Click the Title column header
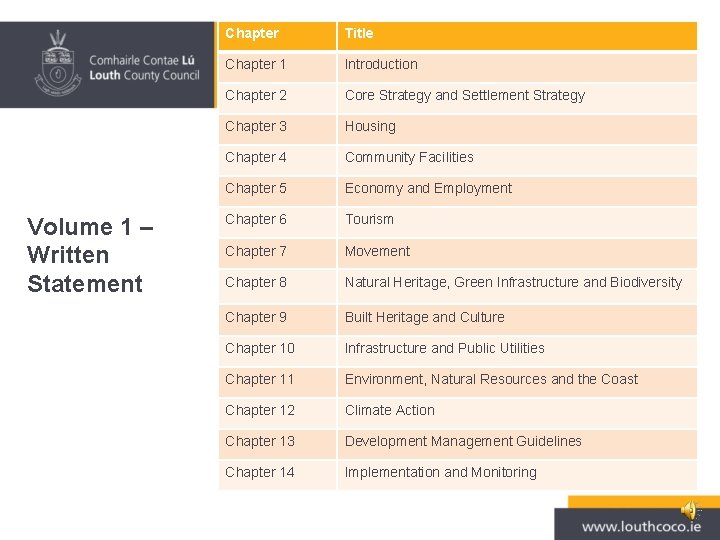Viewport: 720px width, 540px height. click(359, 33)
